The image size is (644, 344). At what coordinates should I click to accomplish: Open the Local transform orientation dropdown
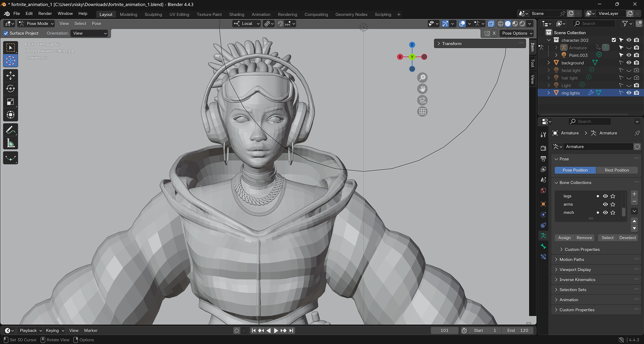[247, 23]
